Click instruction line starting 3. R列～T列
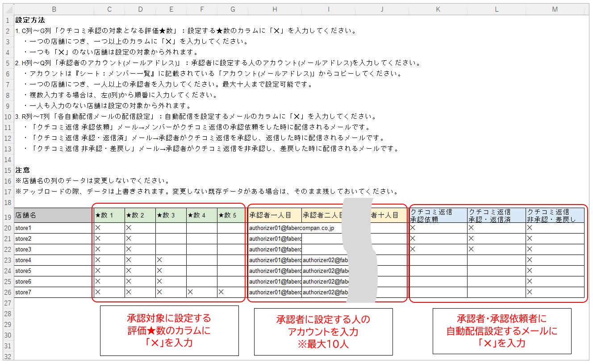This screenshot has height=364, width=593. [x=196, y=117]
